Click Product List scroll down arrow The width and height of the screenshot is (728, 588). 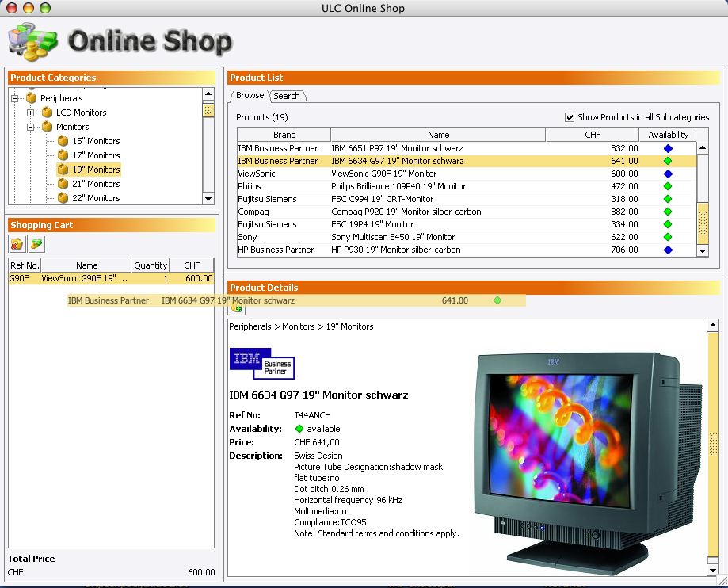pos(703,250)
